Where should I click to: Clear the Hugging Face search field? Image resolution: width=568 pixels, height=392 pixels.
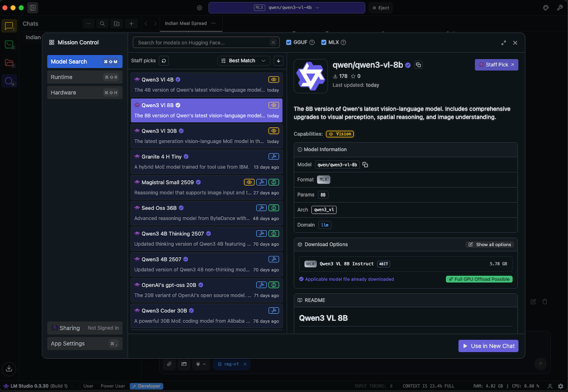(273, 43)
